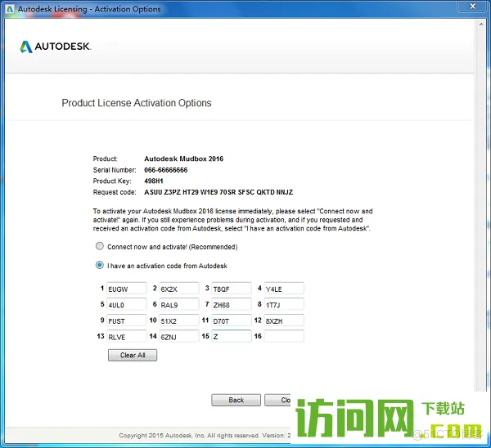Screen dimensions: 491x448
Task: Click activation code field 13 with RLVE
Action: [x=127, y=336]
